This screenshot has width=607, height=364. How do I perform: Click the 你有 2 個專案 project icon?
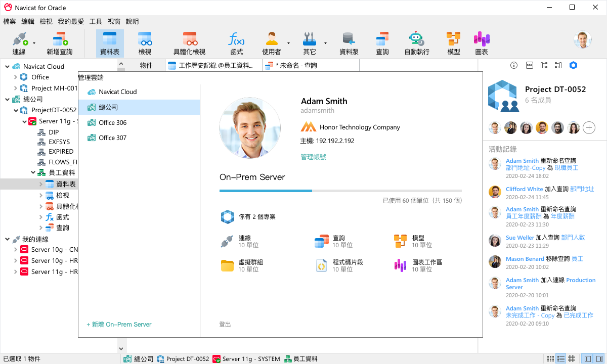pos(227,217)
